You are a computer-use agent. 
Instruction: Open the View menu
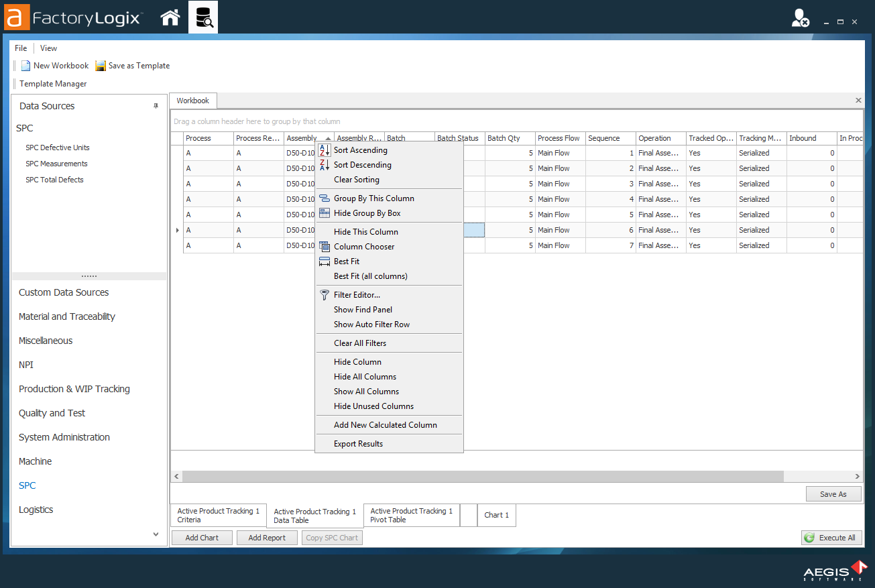click(48, 48)
